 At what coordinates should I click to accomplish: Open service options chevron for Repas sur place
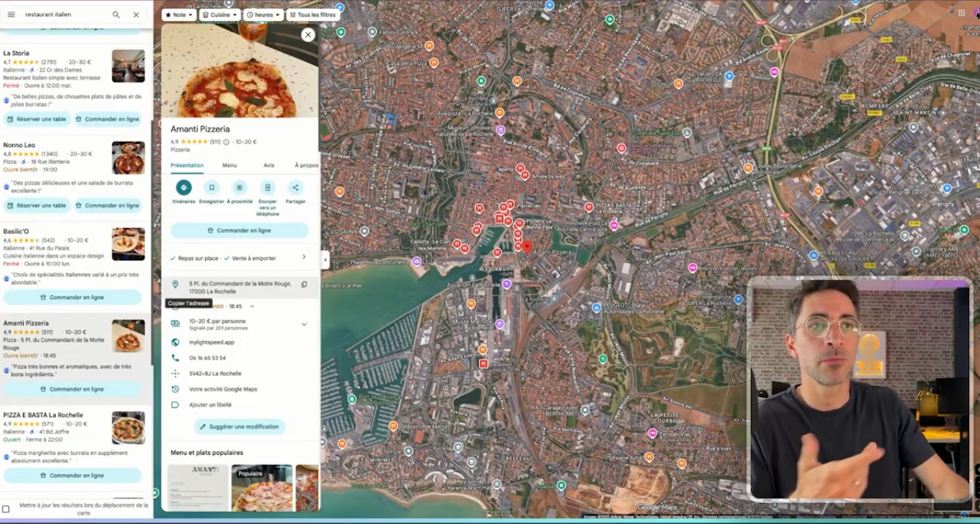(304, 257)
